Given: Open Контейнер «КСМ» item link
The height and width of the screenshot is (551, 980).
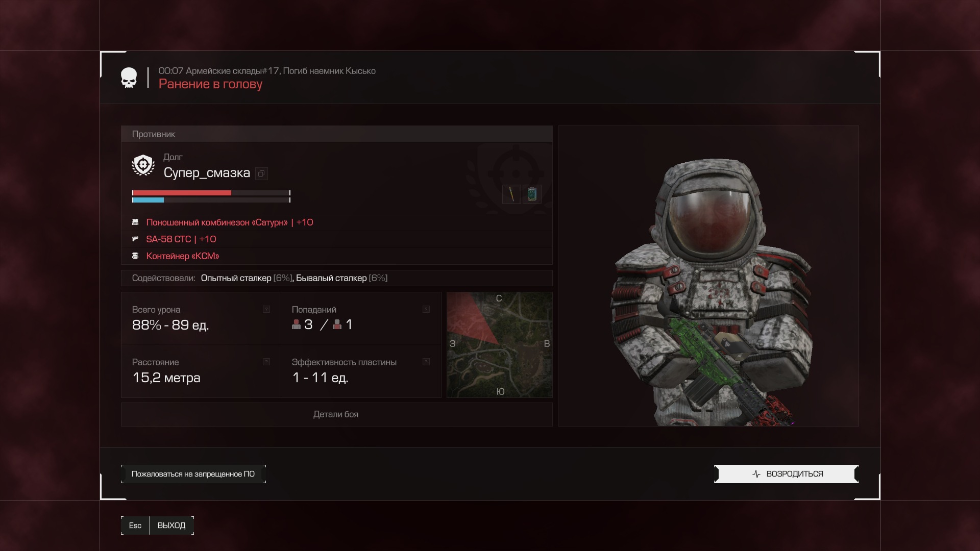Looking at the screenshot, I should click(x=183, y=256).
